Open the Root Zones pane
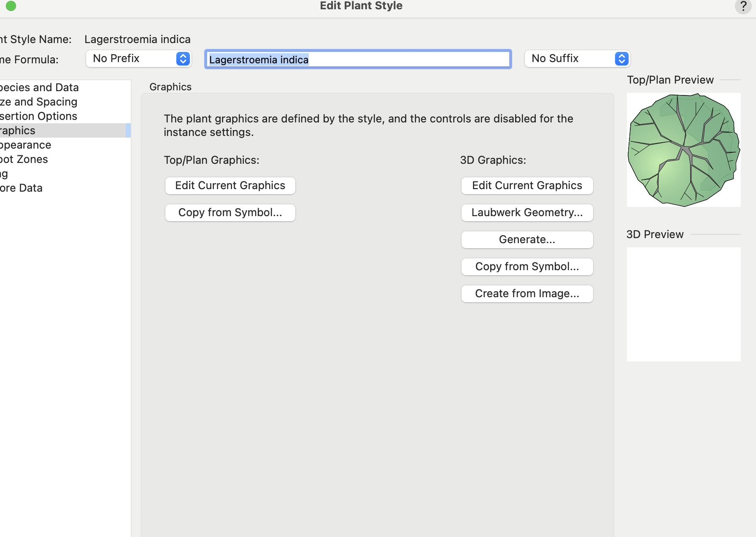This screenshot has height=537, width=756. coord(24,159)
